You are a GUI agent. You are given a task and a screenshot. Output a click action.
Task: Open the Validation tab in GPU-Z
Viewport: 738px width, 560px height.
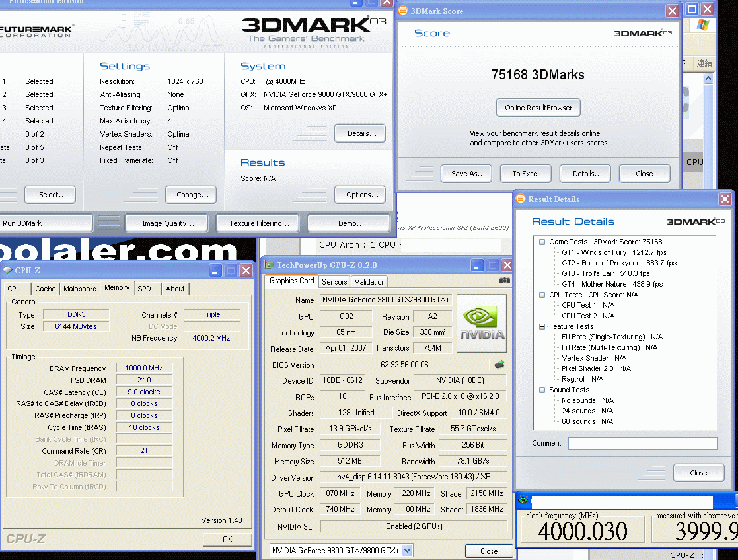(370, 281)
